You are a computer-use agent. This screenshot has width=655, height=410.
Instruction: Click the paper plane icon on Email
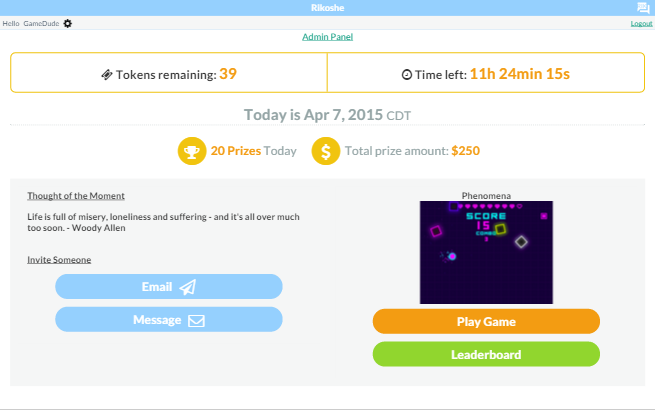[188, 287]
